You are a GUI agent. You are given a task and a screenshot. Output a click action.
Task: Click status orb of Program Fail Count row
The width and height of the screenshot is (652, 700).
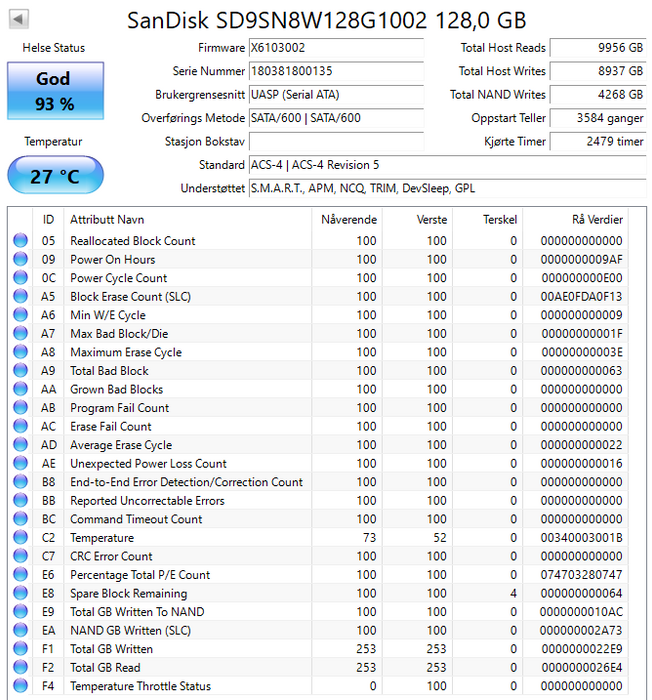(20, 408)
